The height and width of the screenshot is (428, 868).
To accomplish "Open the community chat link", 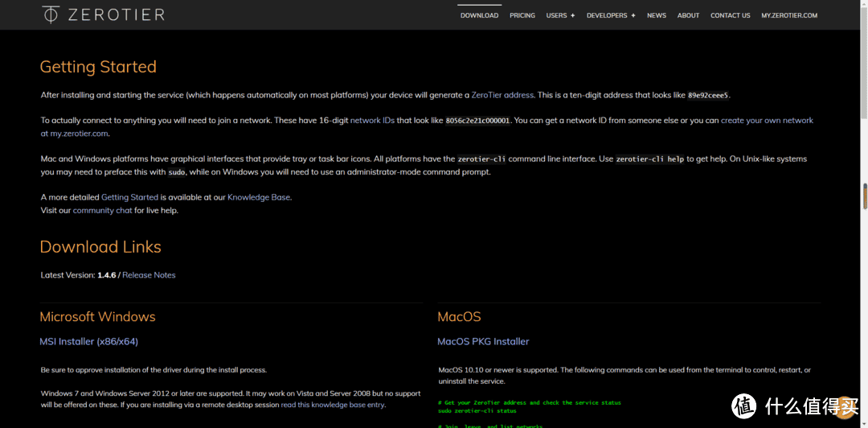I will tap(102, 211).
